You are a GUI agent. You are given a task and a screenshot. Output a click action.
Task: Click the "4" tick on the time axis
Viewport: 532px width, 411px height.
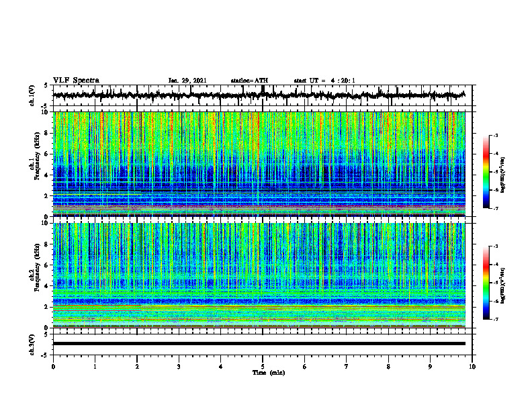tap(221, 367)
